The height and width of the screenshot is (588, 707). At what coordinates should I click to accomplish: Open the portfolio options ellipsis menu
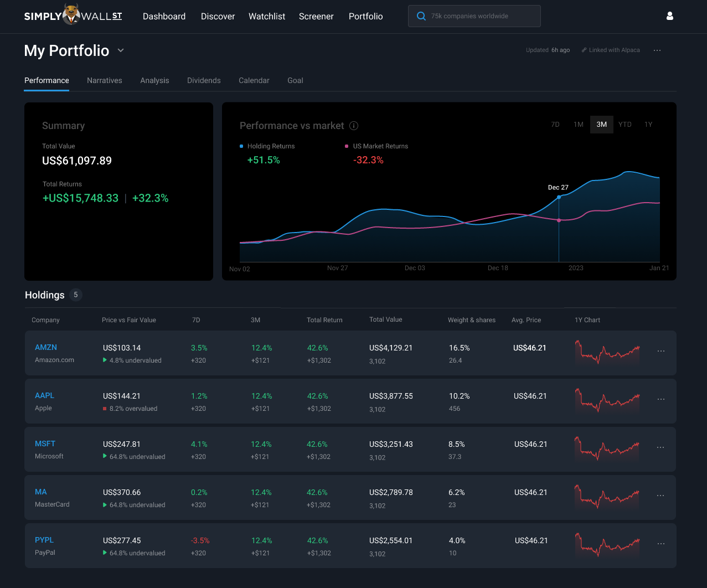point(657,50)
